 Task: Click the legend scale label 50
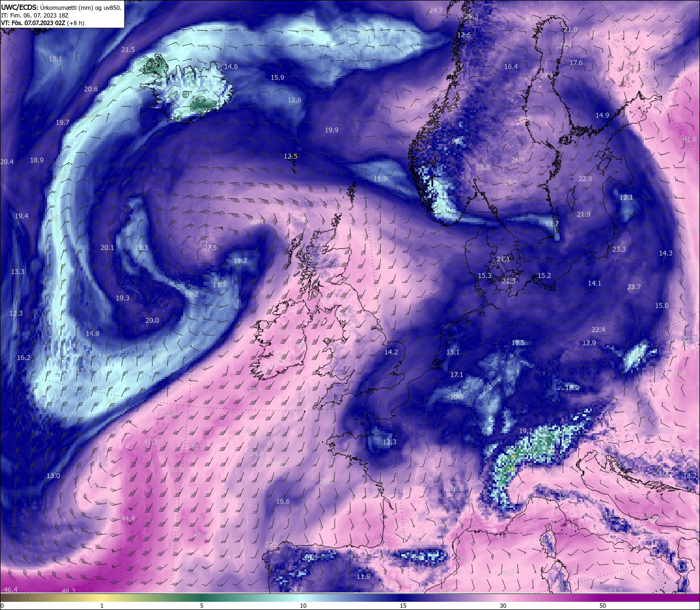tap(603, 606)
